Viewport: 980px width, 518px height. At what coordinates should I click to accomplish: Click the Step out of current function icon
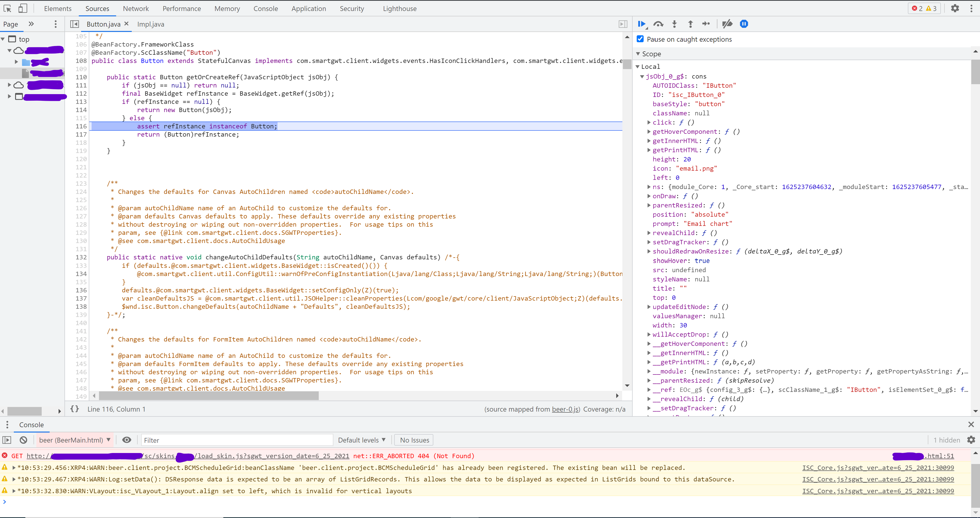690,24
